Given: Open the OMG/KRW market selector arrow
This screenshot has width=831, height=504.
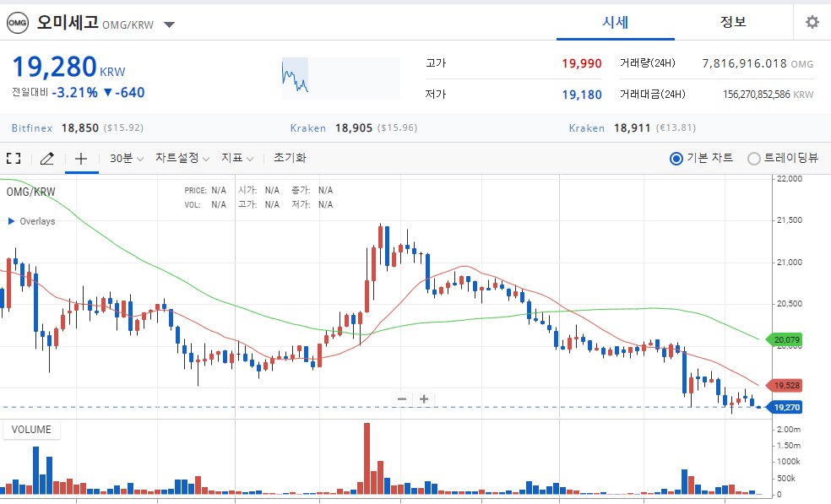Looking at the screenshot, I should (x=169, y=24).
